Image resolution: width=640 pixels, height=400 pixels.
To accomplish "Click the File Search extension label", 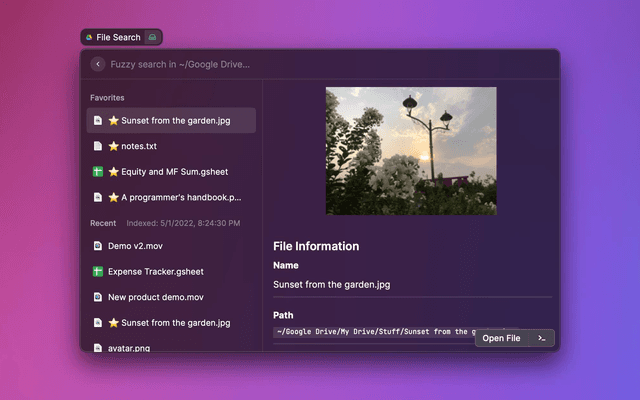I will tap(118, 37).
